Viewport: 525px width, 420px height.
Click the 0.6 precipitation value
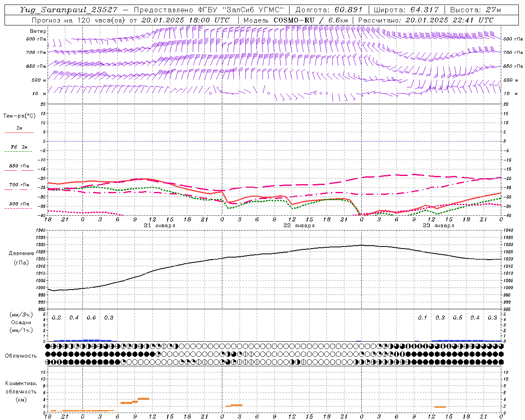click(91, 317)
